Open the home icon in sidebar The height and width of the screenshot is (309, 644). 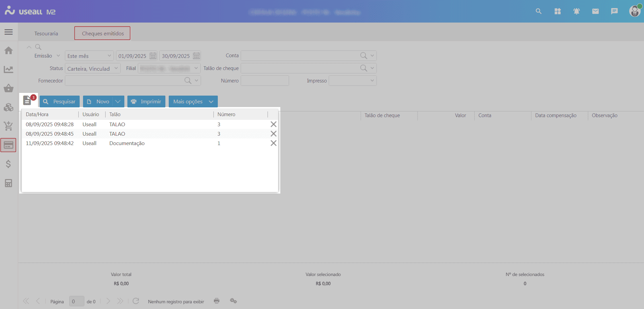coord(8,50)
